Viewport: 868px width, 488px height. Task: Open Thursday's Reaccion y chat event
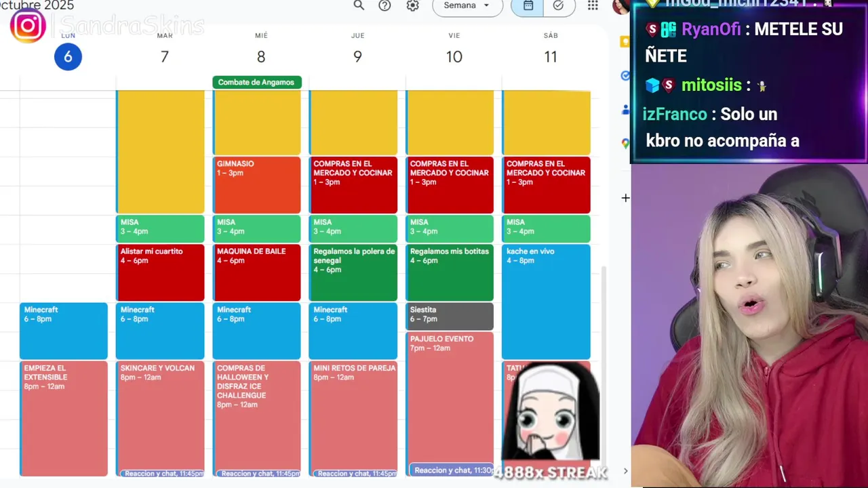356,473
